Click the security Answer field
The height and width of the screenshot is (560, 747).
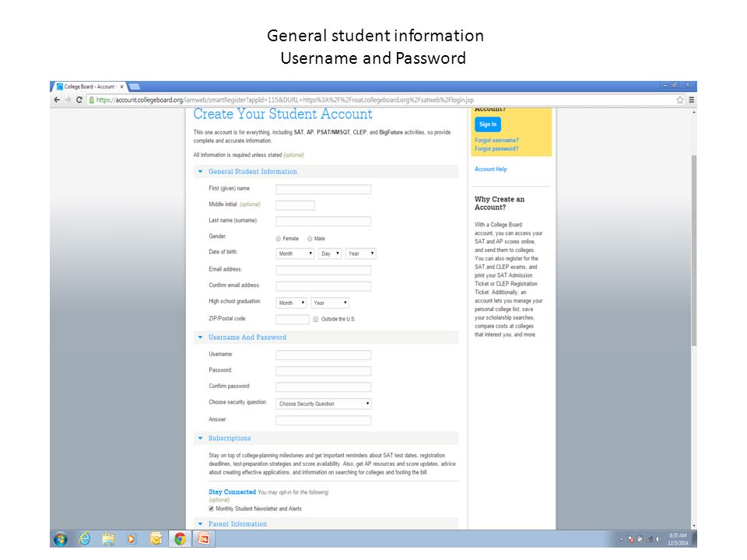point(324,420)
